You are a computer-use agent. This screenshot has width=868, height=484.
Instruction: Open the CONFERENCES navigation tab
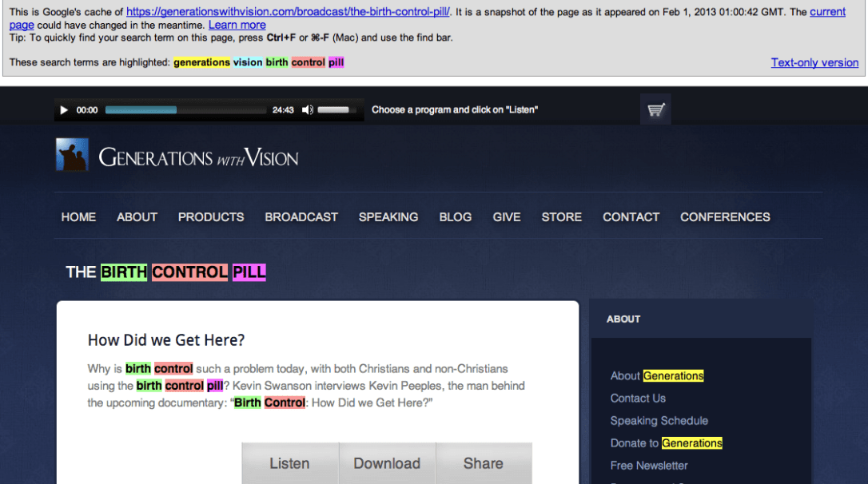725,216
